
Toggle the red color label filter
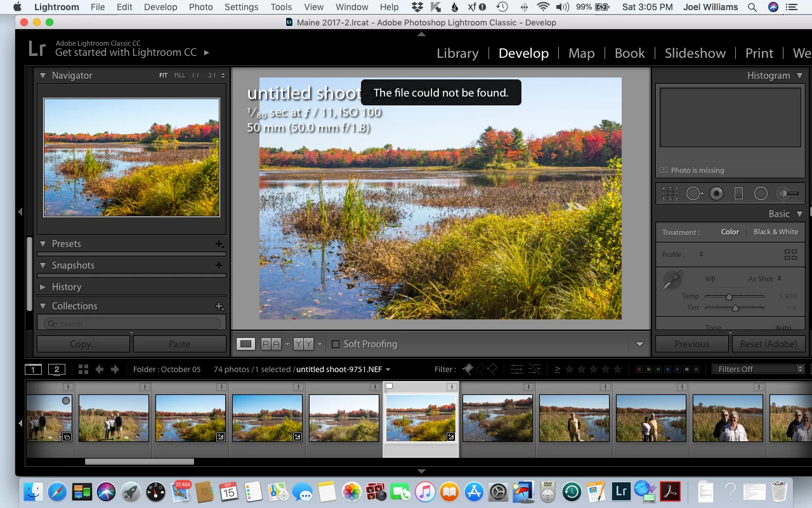point(639,369)
